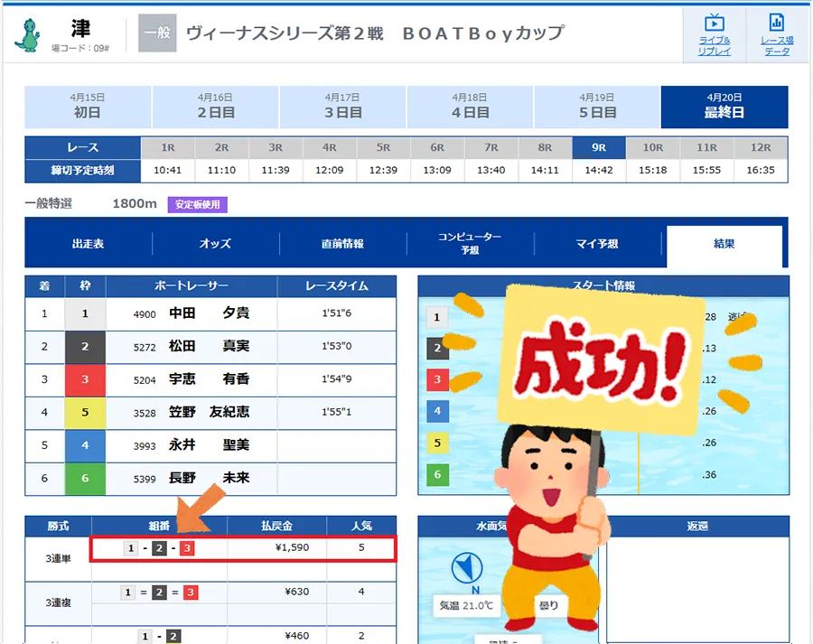Viewport: 813px width, 644px height.
Task: Switch to the オッズ tab
Action: pyautogui.click(x=217, y=244)
